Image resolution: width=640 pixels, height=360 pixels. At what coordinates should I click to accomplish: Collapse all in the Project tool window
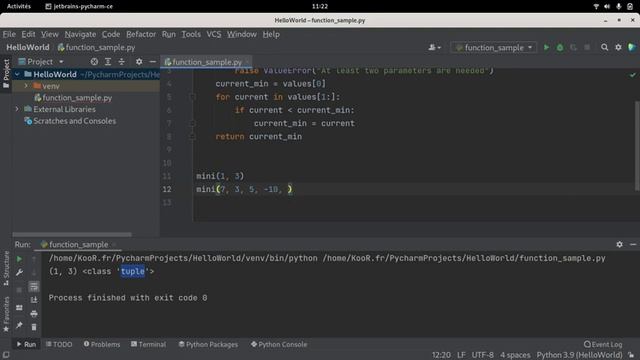(122, 62)
